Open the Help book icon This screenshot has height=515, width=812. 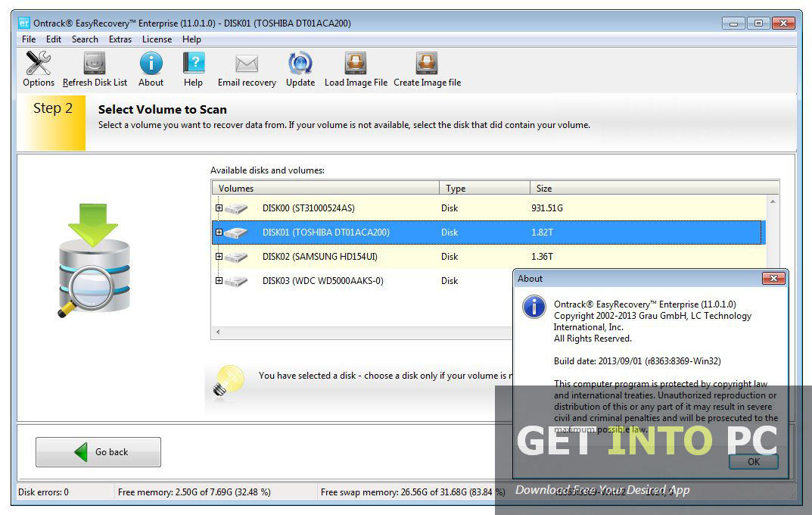(194, 63)
